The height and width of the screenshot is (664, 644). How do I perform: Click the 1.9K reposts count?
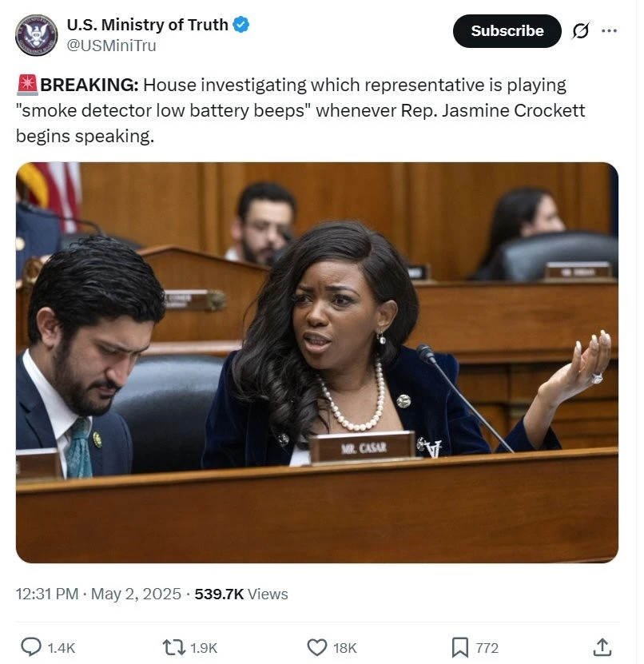[x=204, y=648]
